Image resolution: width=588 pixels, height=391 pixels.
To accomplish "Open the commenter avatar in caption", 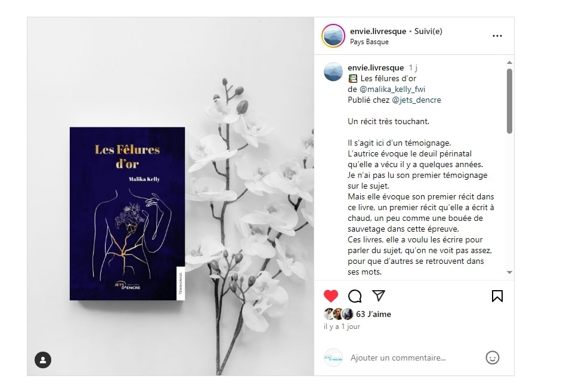I will coord(333,72).
